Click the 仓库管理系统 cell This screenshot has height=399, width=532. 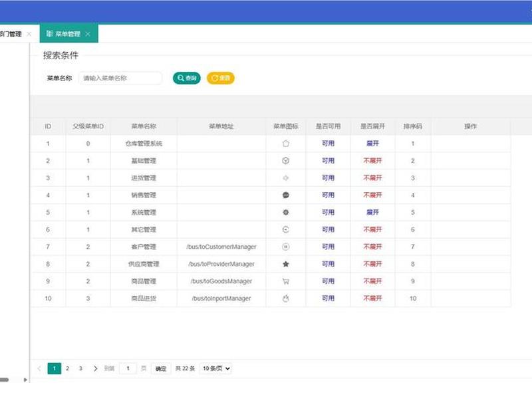coord(144,144)
